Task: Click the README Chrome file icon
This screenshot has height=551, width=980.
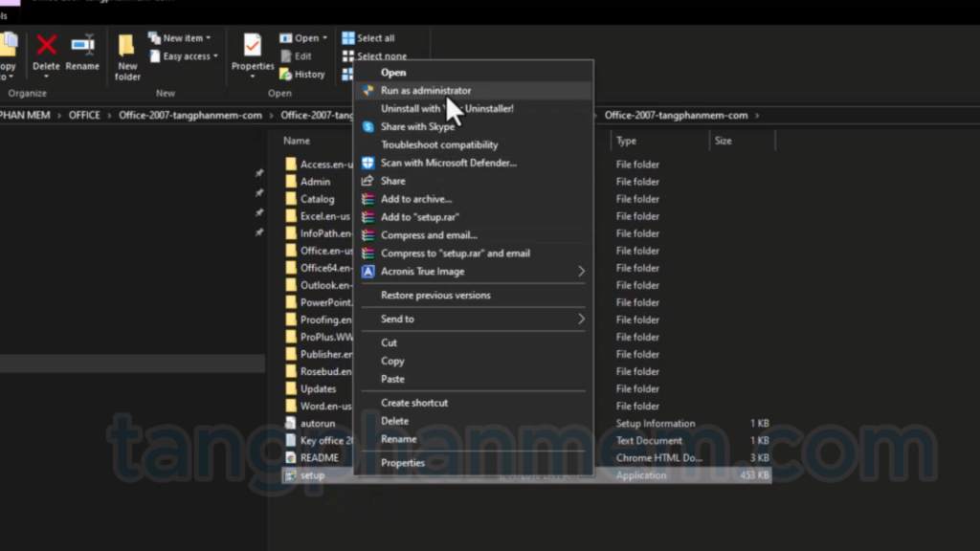Action: (x=291, y=458)
